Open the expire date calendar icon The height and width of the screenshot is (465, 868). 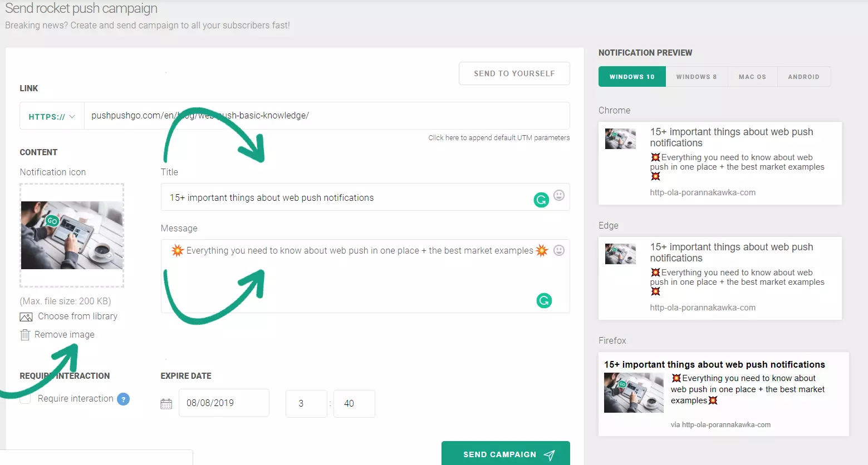click(166, 404)
